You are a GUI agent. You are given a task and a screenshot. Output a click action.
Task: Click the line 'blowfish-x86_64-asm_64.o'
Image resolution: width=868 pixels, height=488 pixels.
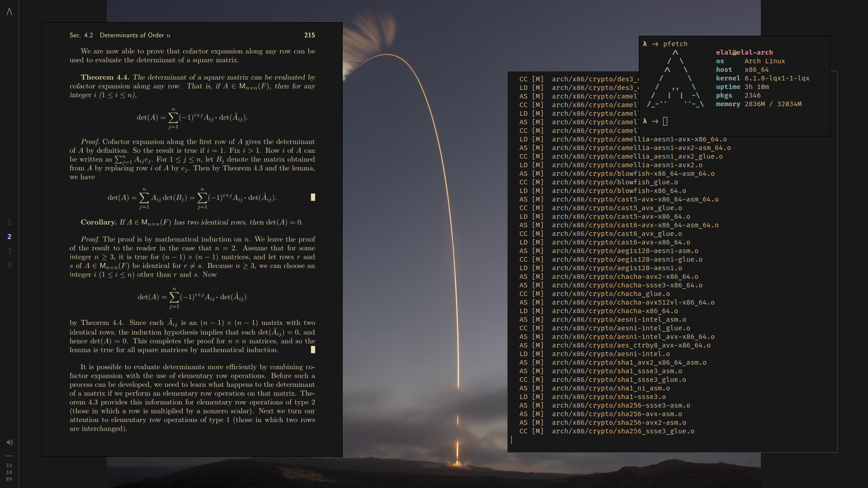[617, 174]
